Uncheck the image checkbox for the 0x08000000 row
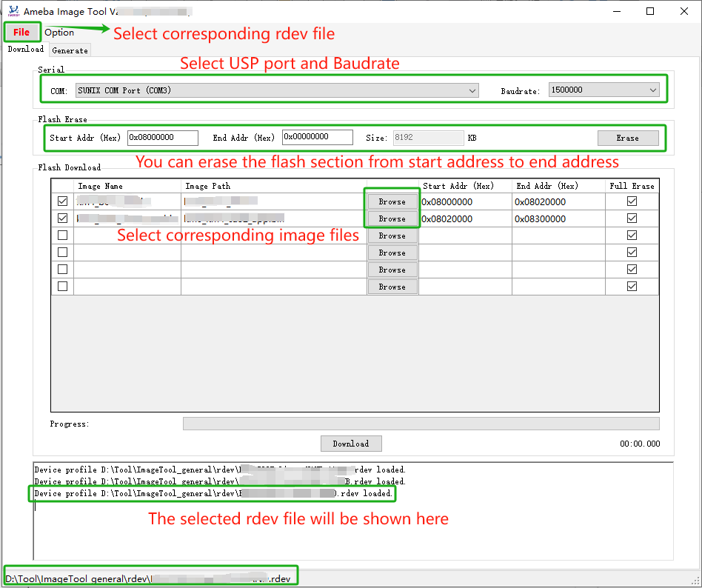Image resolution: width=702 pixels, height=588 pixels. point(63,201)
